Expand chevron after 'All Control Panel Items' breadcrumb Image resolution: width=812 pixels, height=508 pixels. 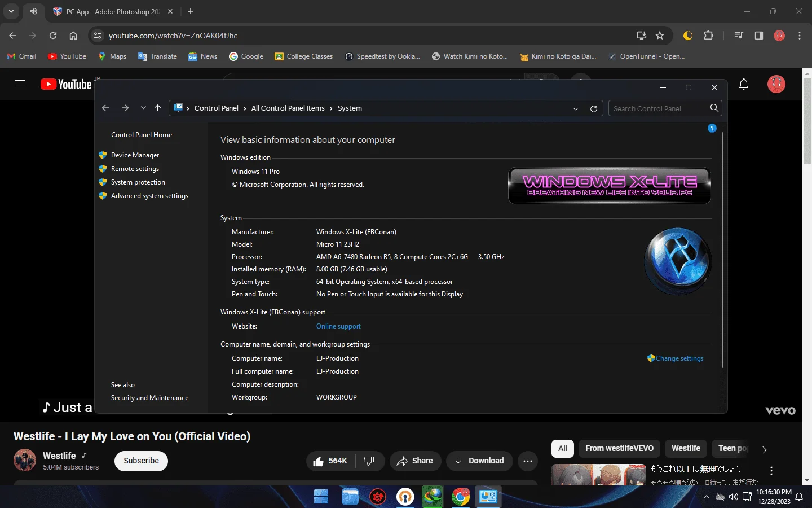pos(331,108)
